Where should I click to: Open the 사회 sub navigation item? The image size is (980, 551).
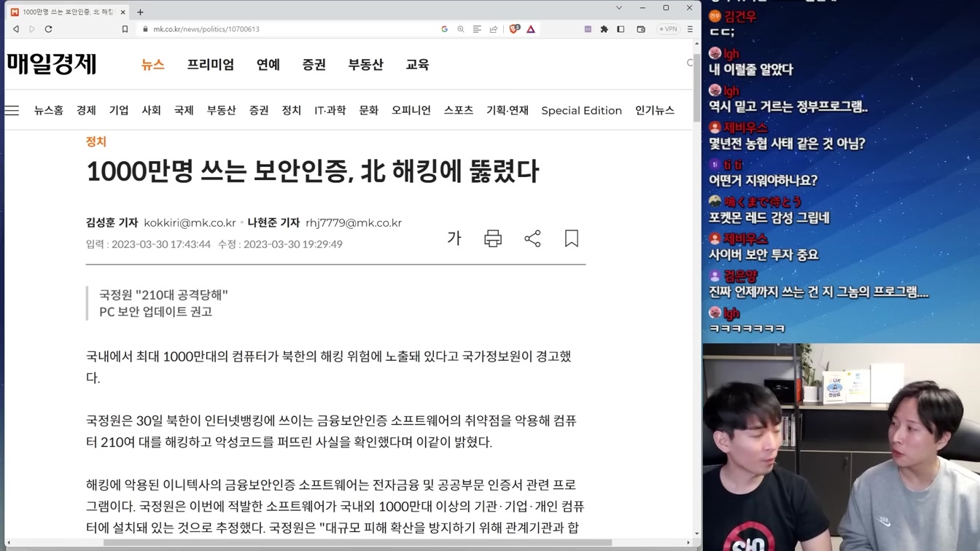pos(151,110)
